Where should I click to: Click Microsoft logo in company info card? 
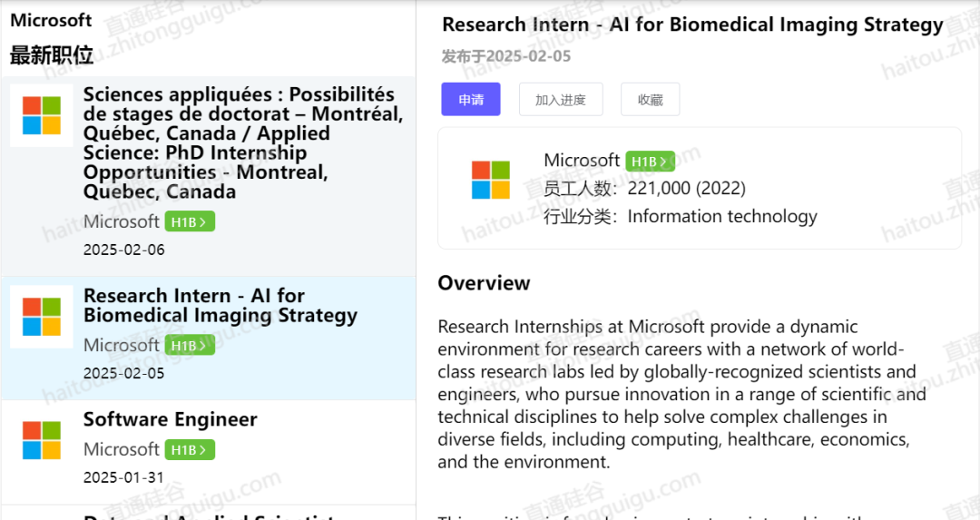click(491, 180)
